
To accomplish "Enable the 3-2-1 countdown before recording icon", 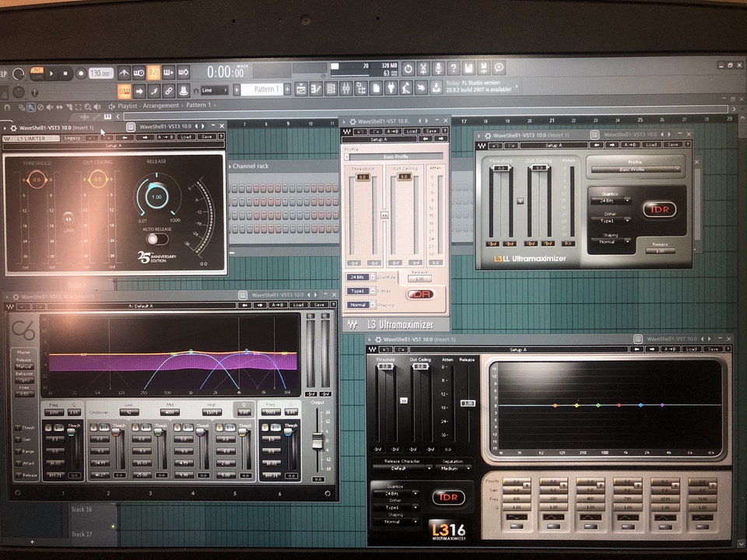I will click(x=153, y=72).
